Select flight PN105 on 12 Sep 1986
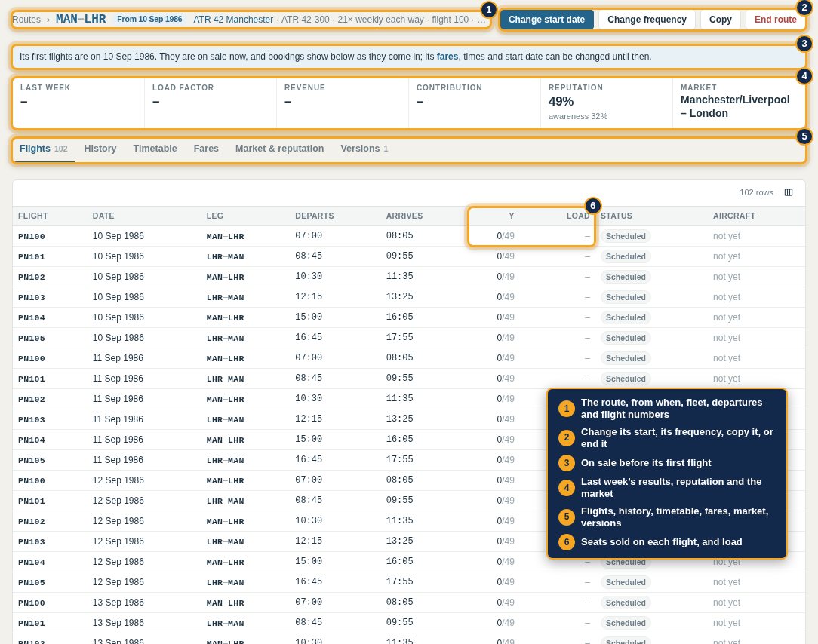Viewport: 818px width, 644px height. click(x=408, y=582)
